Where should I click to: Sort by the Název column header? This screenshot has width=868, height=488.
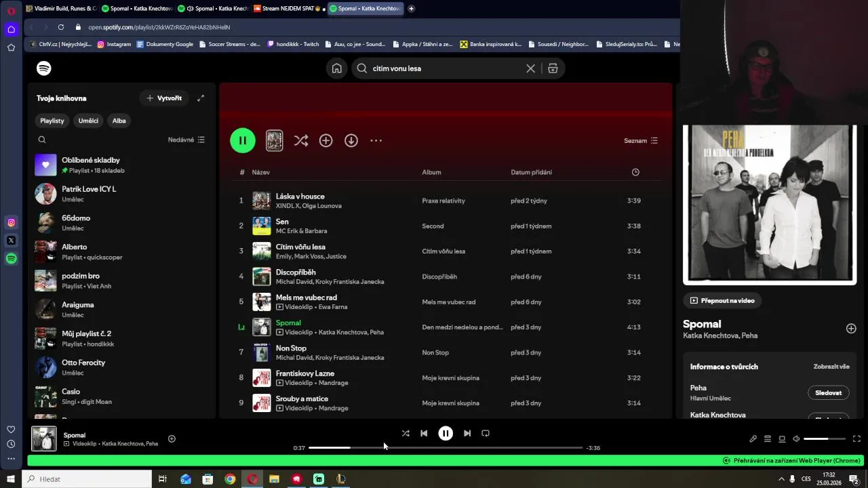pyautogui.click(x=261, y=172)
